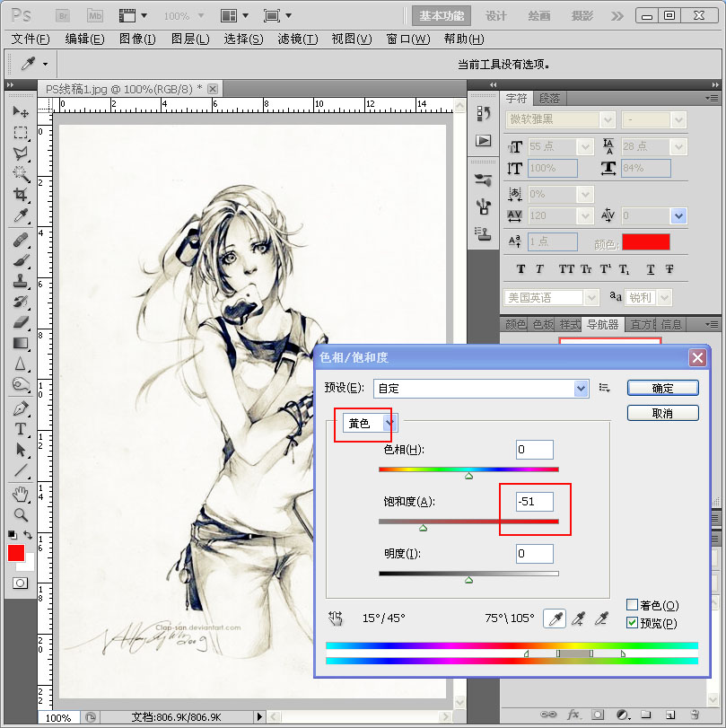726x728 pixels.
Task: Open the 图像 Image menu
Action: tap(137, 39)
